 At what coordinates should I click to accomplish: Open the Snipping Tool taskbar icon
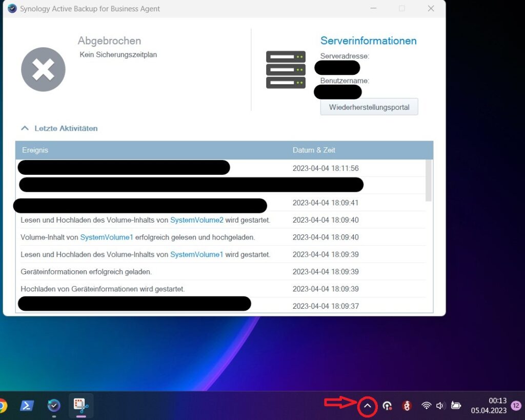point(80,406)
